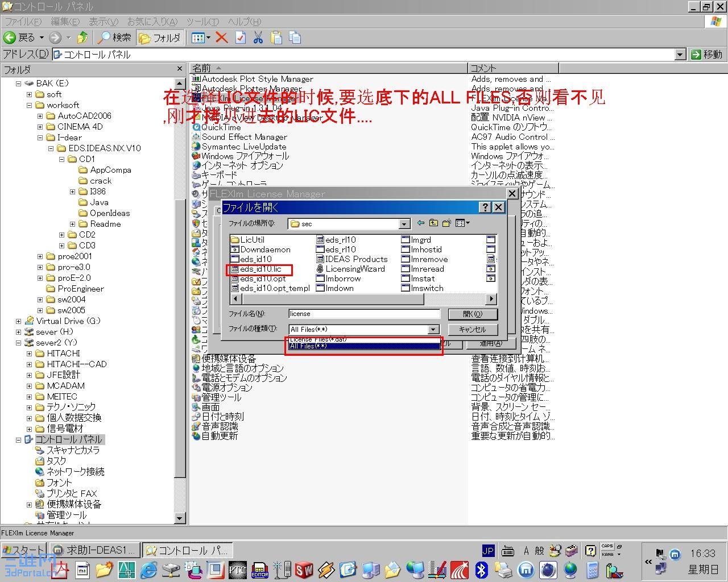Create a new folder via the dialog's new folder icon
The image size is (728, 582).
(447, 223)
